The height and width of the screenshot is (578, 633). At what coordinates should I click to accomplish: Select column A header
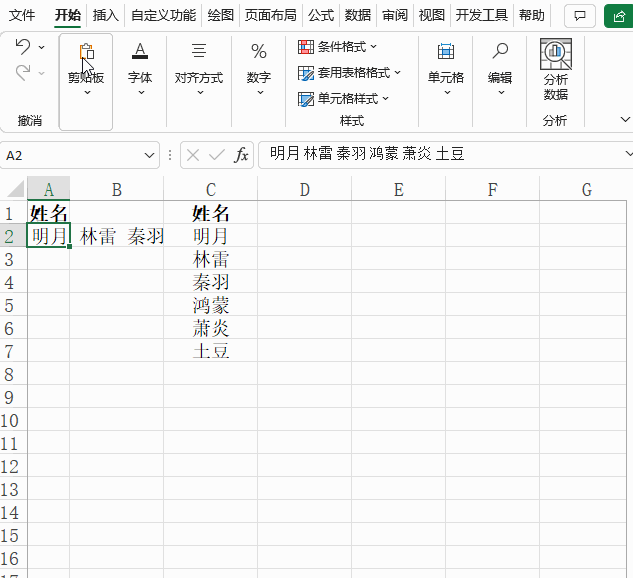[x=48, y=189]
